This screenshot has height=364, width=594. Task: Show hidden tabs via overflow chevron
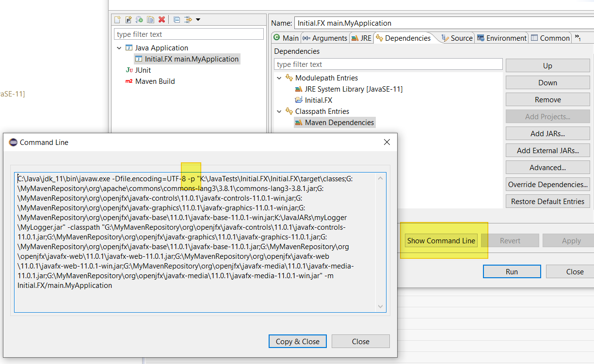(578, 38)
